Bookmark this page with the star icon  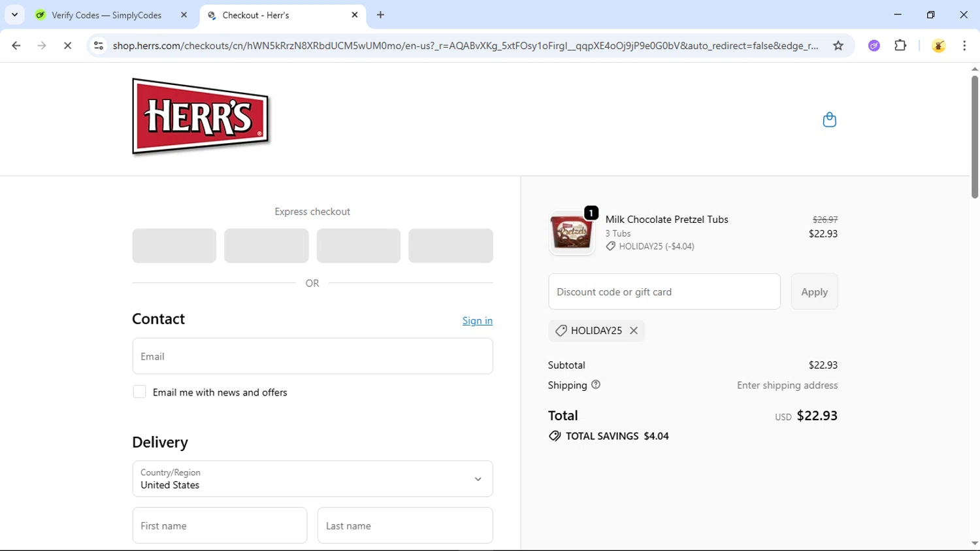pos(838,46)
